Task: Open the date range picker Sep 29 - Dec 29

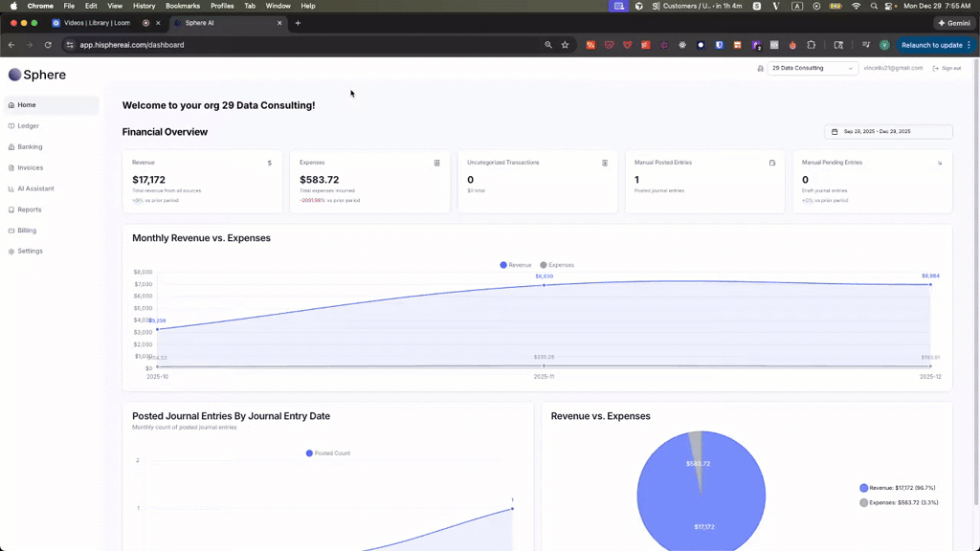Action: [x=888, y=132]
